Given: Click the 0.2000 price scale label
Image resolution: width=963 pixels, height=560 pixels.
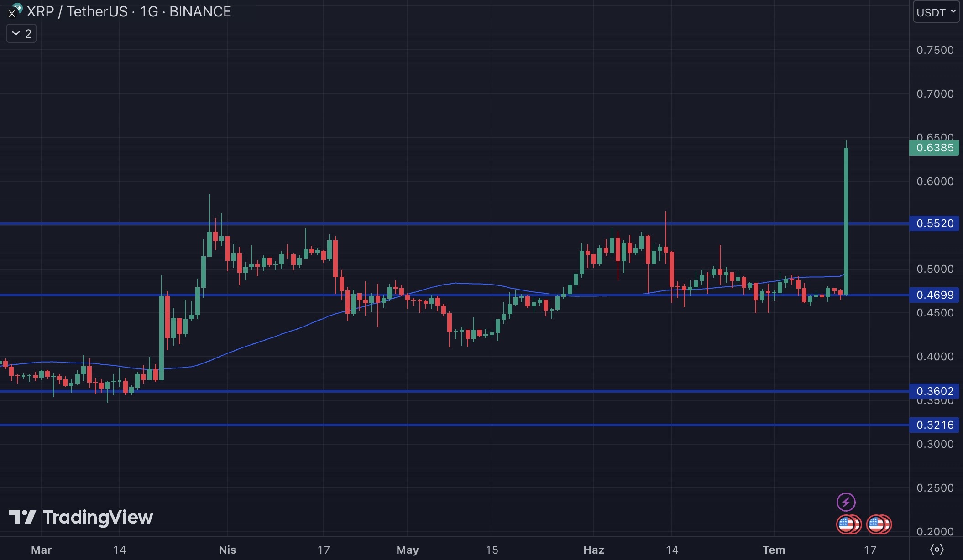Looking at the screenshot, I should point(935,532).
